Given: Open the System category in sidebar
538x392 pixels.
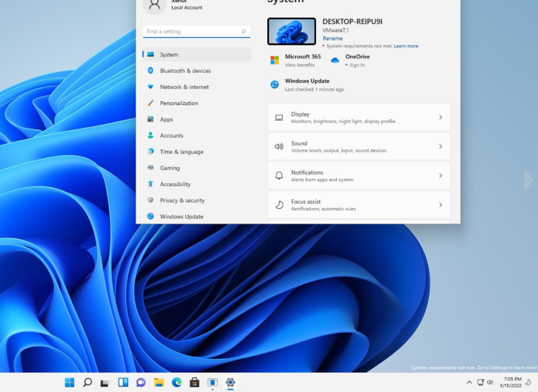Looking at the screenshot, I should pos(196,54).
